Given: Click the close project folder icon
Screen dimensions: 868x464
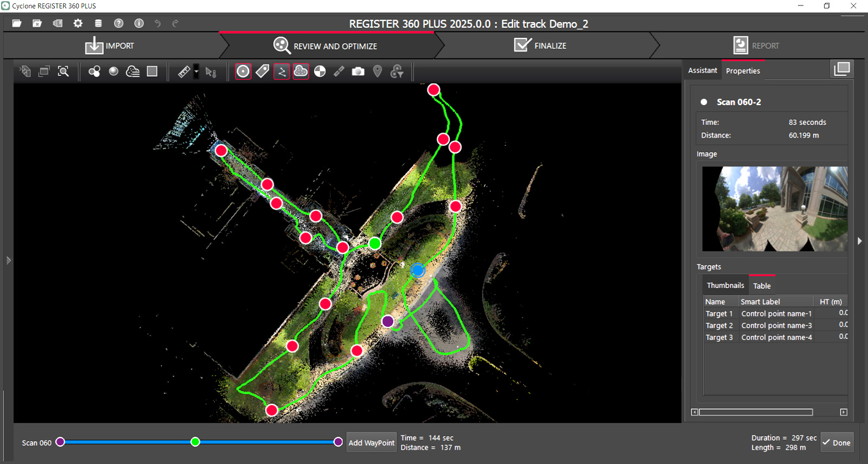Looking at the screenshot, I should click(x=37, y=23).
